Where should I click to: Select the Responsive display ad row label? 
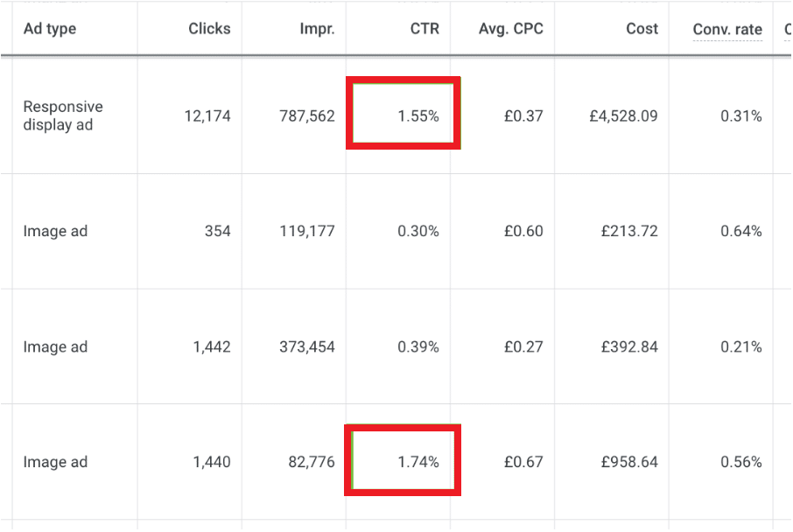[63, 115]
